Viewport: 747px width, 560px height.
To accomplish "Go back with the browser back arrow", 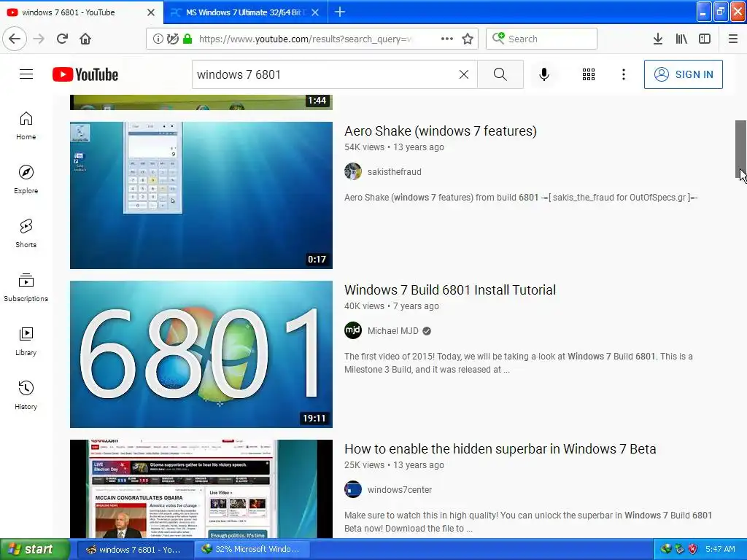I will pos(15,39).
